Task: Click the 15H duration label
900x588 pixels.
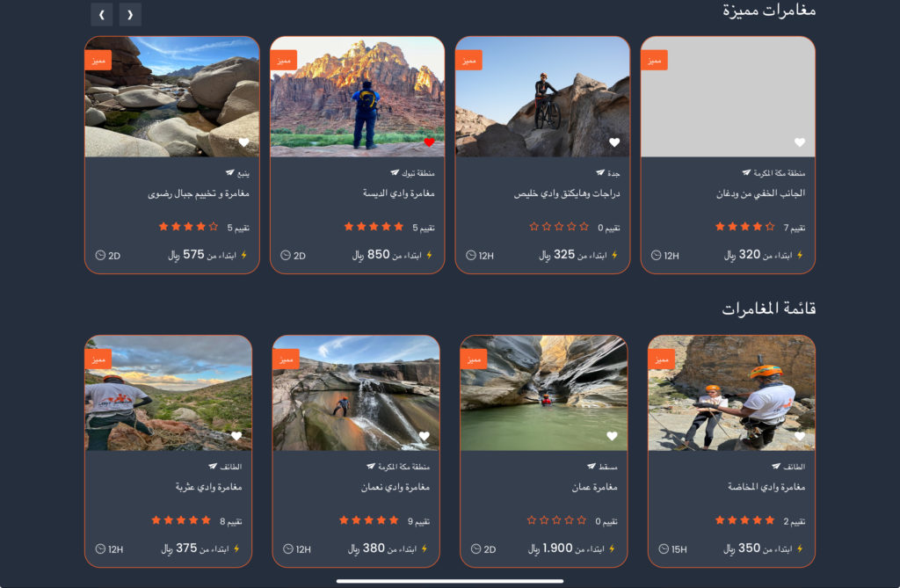Action: (x=679, y=549)
